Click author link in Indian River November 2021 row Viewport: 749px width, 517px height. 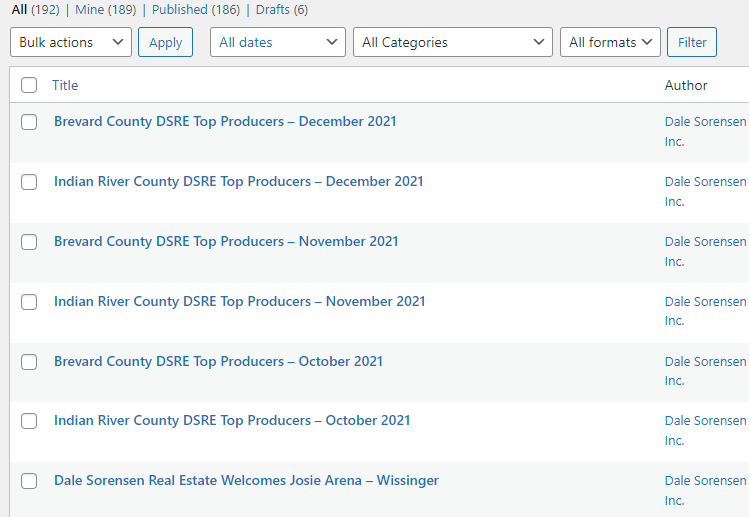[x=705, y=311]
